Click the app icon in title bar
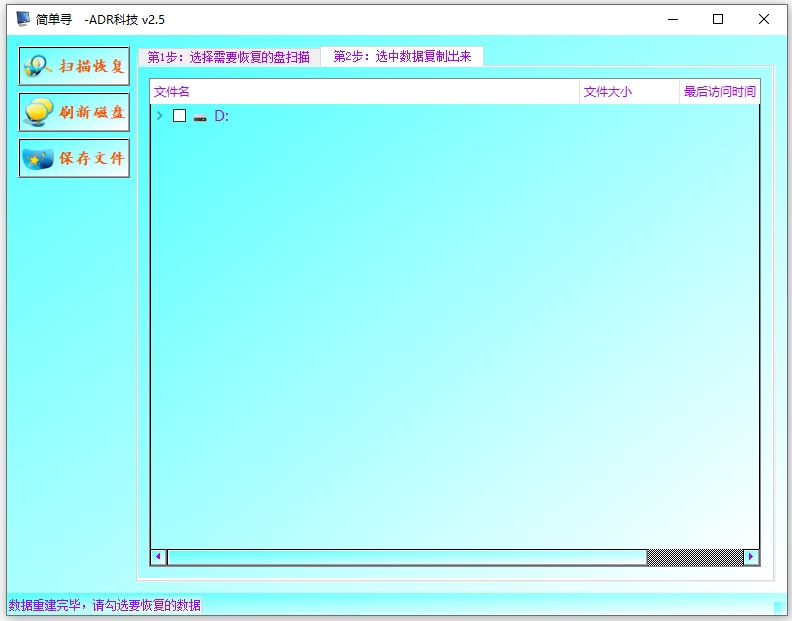The image size is (792, 621). tap(23, 19)
